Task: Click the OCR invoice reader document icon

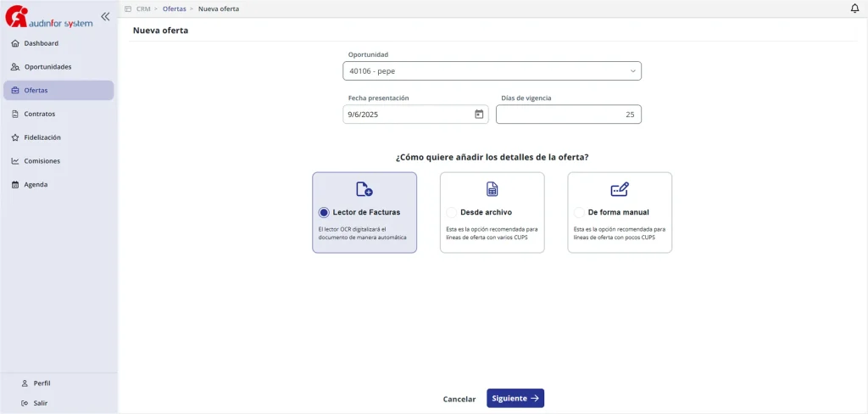Action: click(x=364, y=189)
